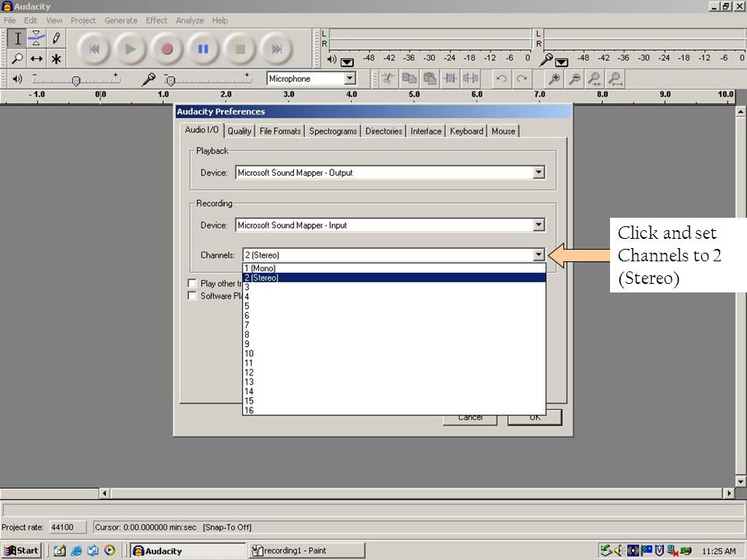Switch to the Spectrograms tab

(333, 131)
